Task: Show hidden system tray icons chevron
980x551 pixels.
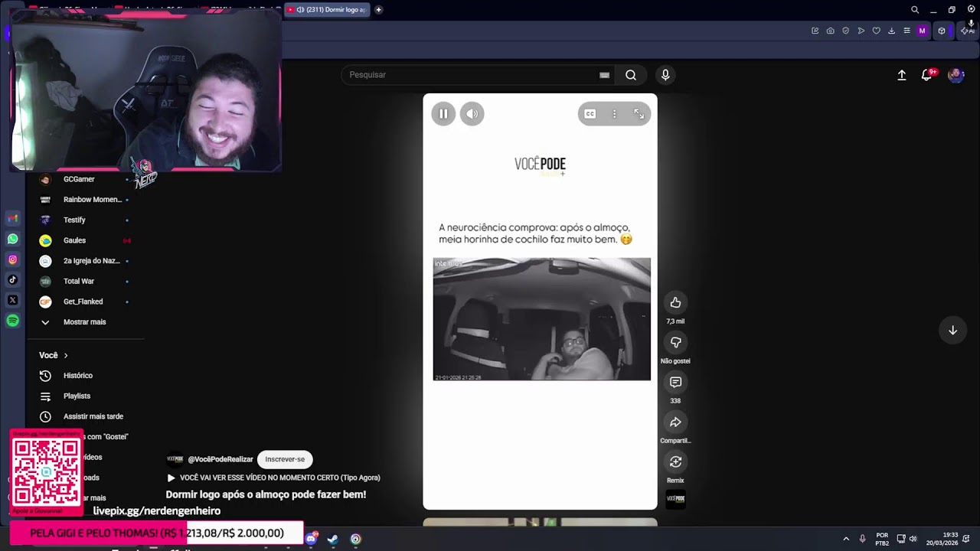Action: tap(846, 539)
